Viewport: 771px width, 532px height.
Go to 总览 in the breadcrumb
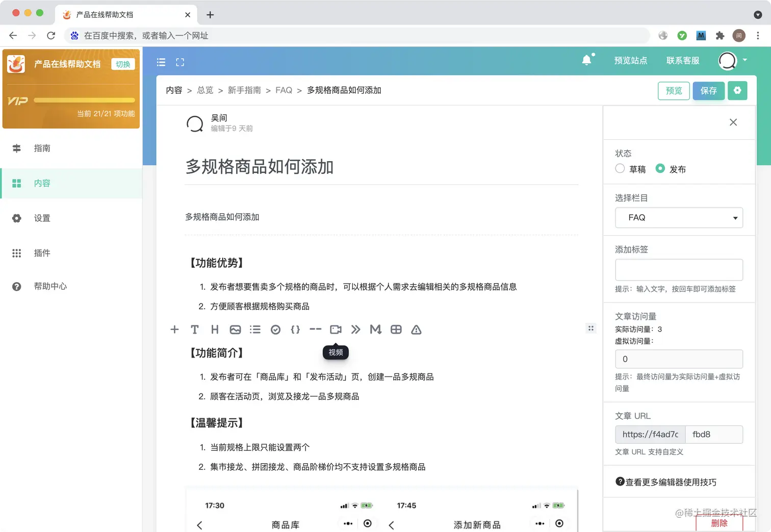tap(205, 90)
